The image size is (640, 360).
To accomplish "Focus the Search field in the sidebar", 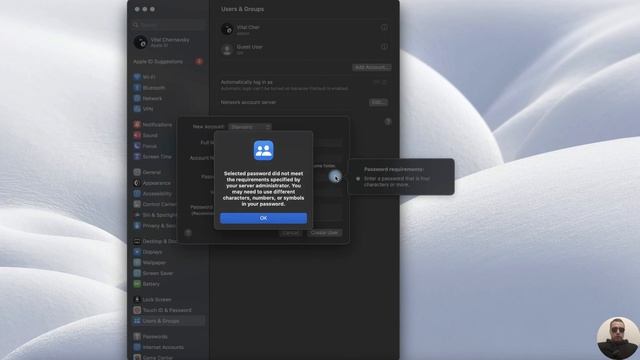I will [x=168, y=25].
